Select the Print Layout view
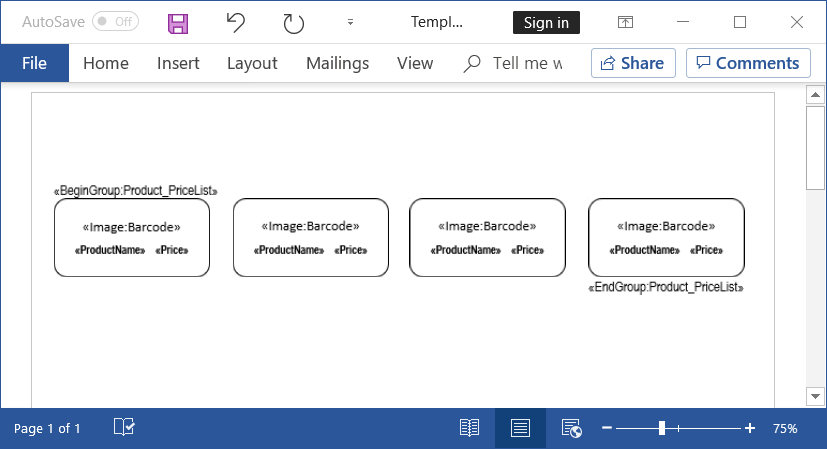 [x=520, y=428]
